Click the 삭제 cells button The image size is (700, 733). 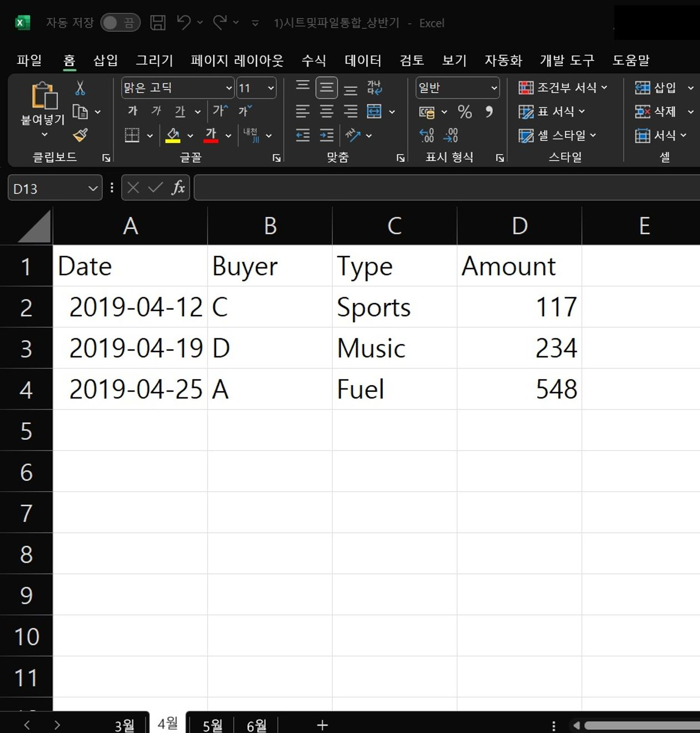656,112
